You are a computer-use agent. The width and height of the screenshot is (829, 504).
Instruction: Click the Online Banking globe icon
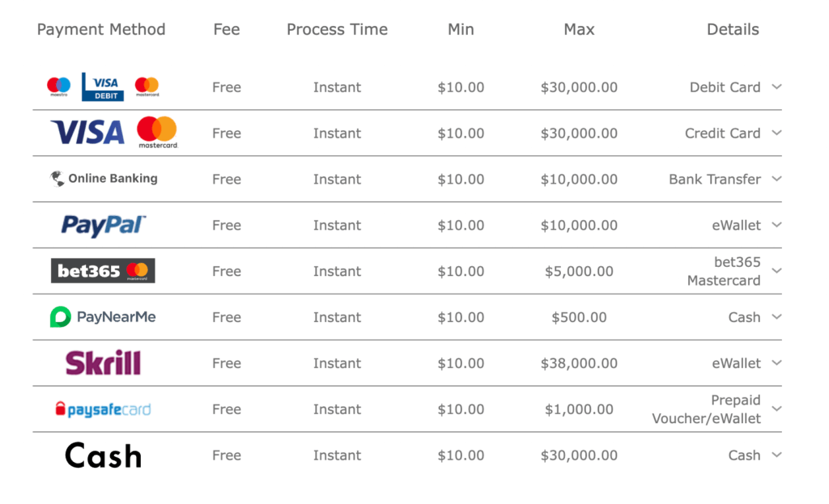coord(57,179)
